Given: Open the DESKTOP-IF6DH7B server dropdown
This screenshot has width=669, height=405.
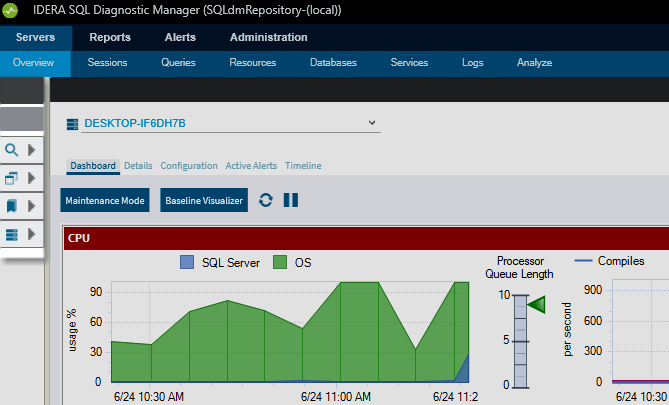Looking at the screenshot, I should [373, 123].
